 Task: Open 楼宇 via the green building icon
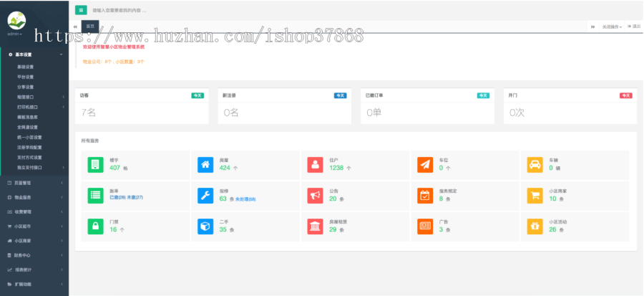[95, 165]
